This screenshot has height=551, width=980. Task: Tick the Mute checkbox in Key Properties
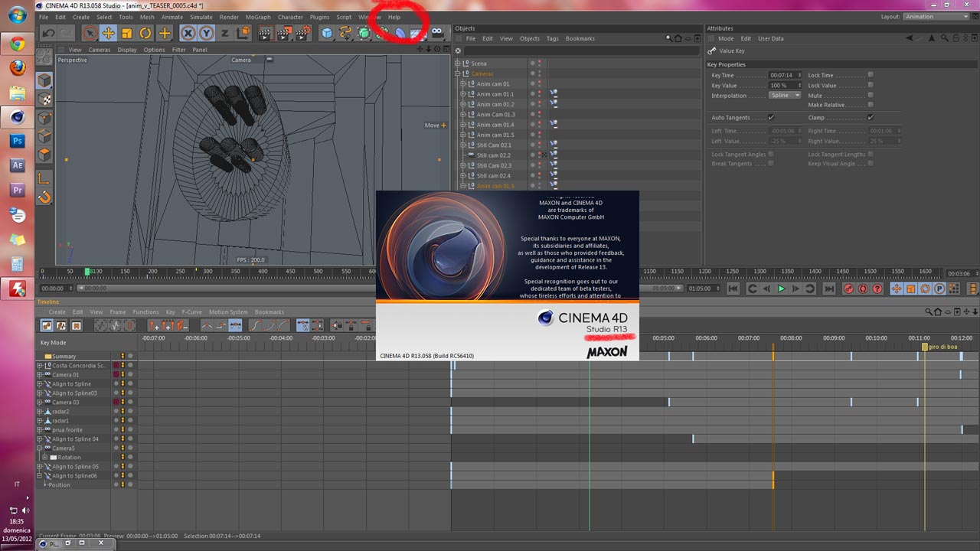[x=871, y=96]
